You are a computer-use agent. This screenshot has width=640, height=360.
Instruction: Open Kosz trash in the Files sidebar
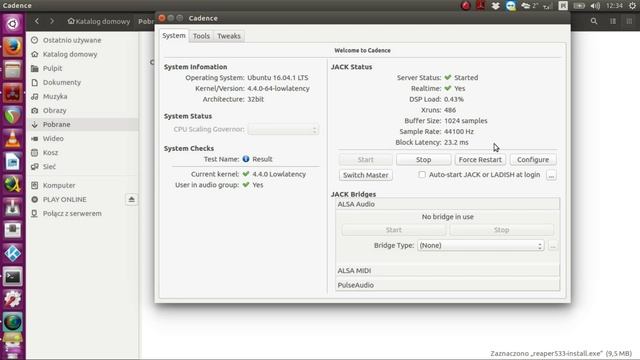pyautogui.click(x=83, y=153)
